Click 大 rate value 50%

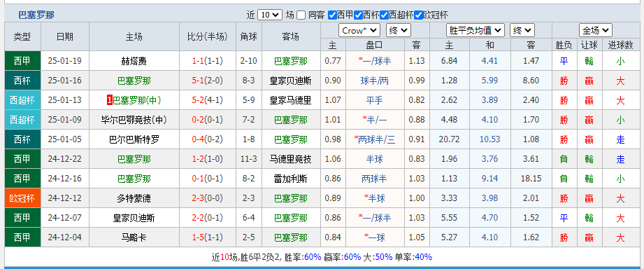pos(384,258)
